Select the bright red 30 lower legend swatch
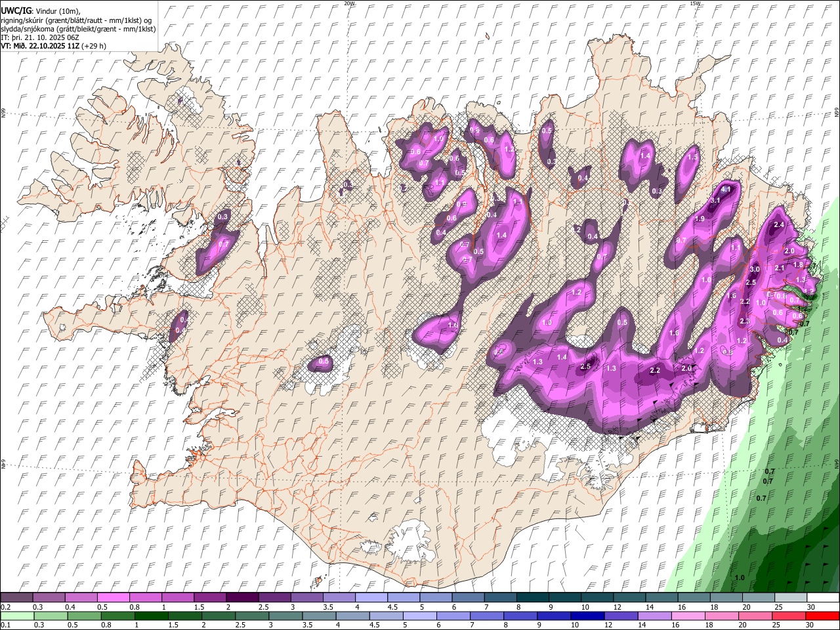Screen dimensions: 840x630 [823, 616]
